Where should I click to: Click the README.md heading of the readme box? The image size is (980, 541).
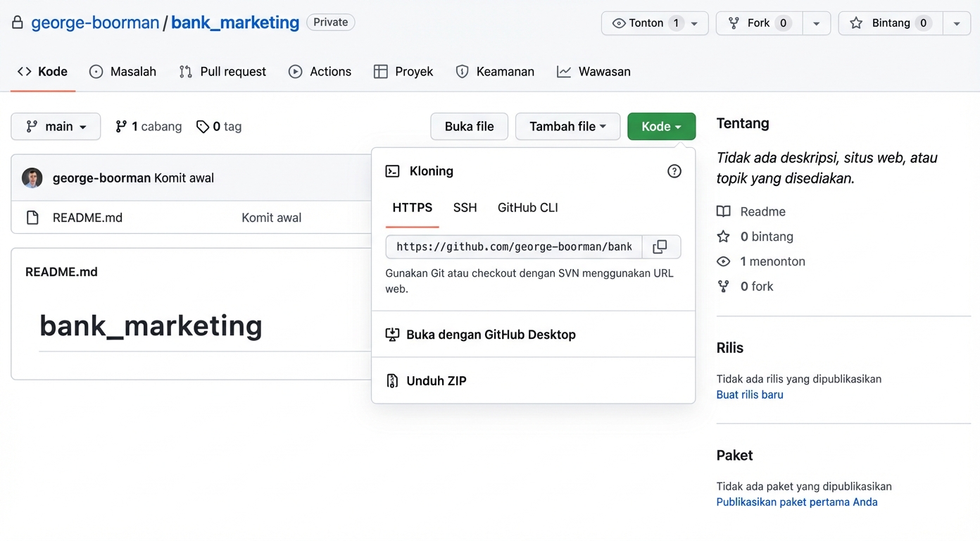click(x=61, y=272)
